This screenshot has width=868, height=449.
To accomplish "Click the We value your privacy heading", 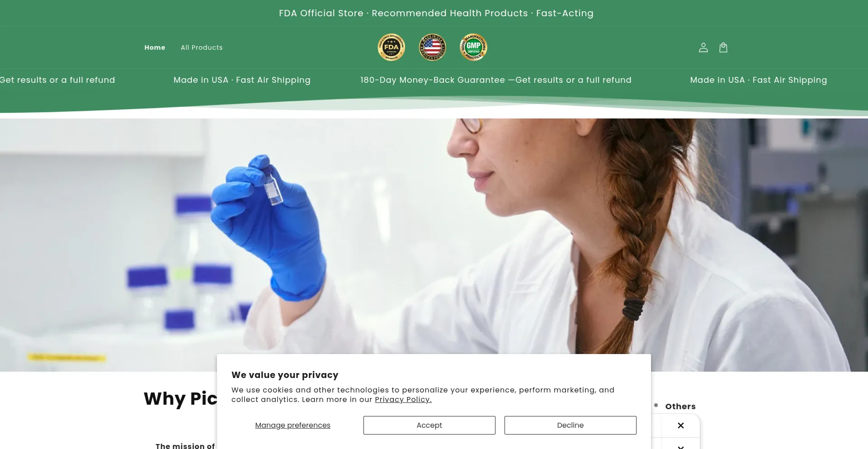I will coord(285,375).
